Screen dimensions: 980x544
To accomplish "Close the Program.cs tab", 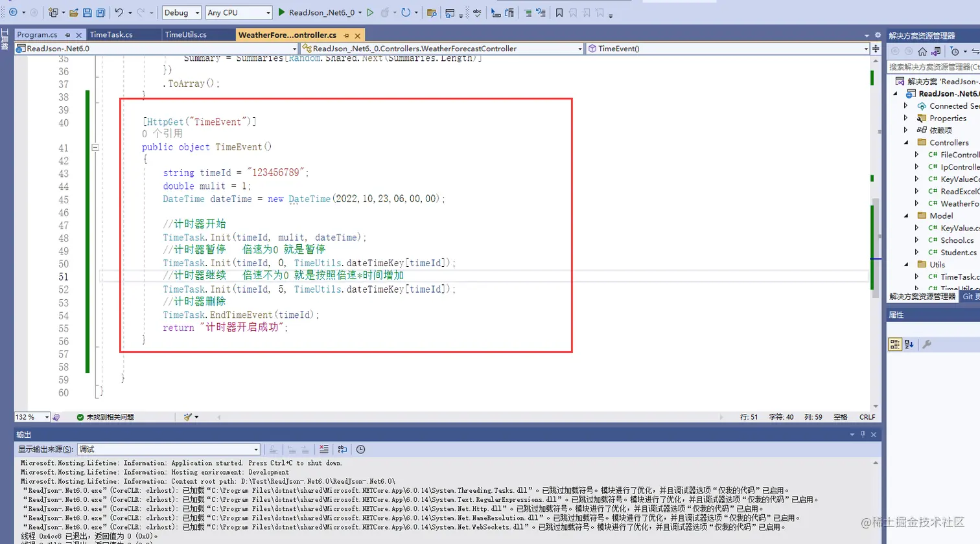I will 79,36.
